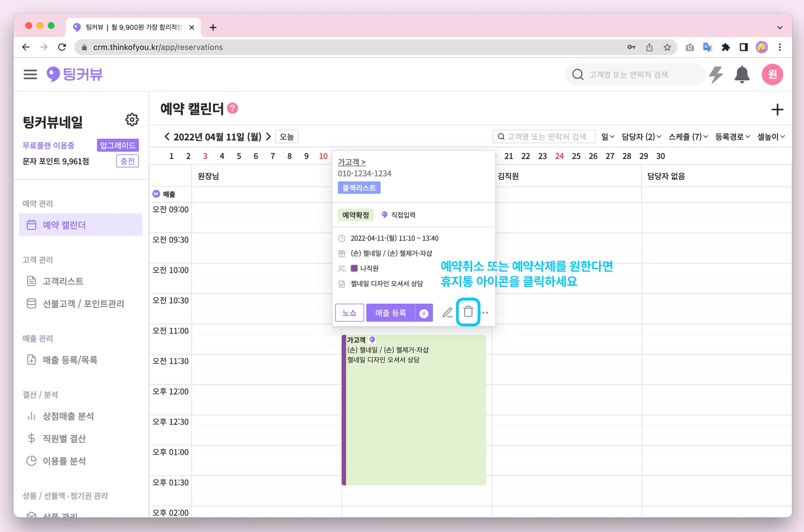Click the pencil edit icon in popup
Viewport: 804px width, 532px height.
pos(447,313)
